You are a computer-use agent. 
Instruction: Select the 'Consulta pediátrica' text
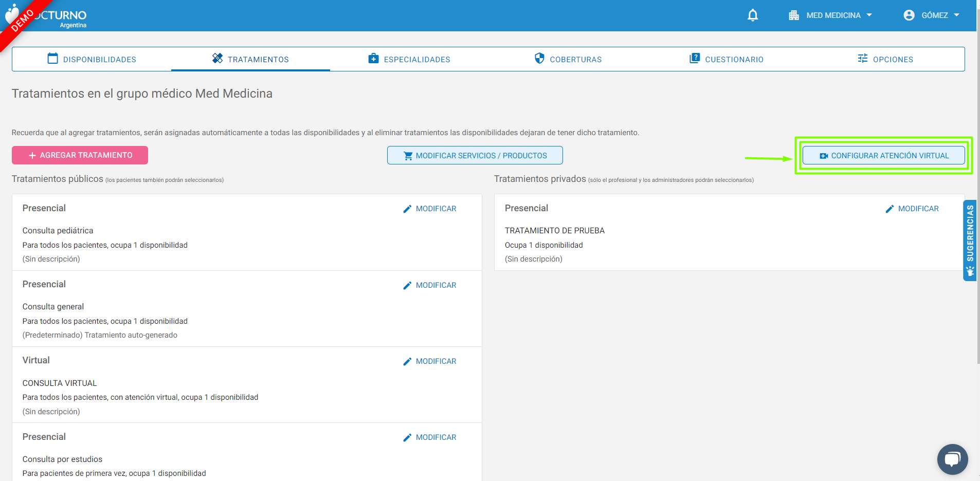tap(58, 231)
